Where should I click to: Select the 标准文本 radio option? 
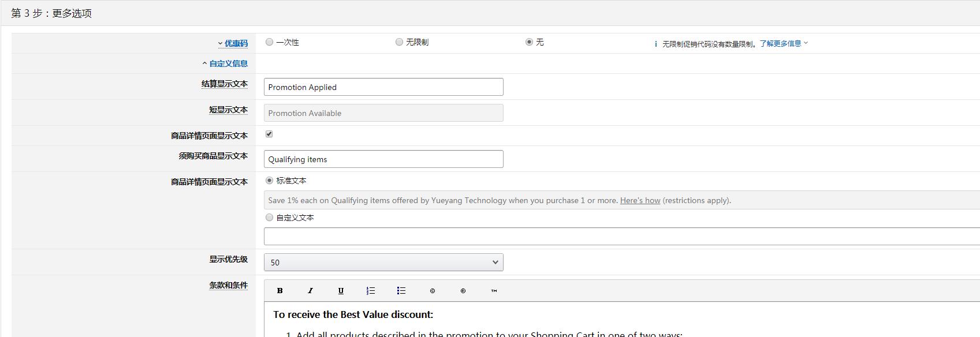pyautogui.click(x=270, y=181)
